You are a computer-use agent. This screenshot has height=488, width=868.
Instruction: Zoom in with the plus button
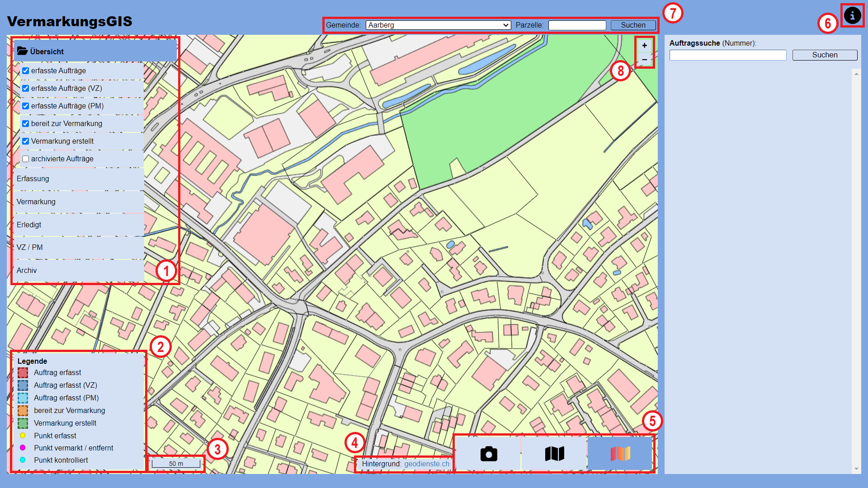[x=644, y=45]
